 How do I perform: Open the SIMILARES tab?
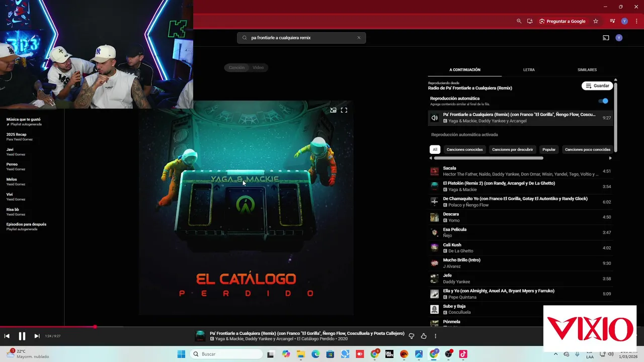tap(587, 70)
